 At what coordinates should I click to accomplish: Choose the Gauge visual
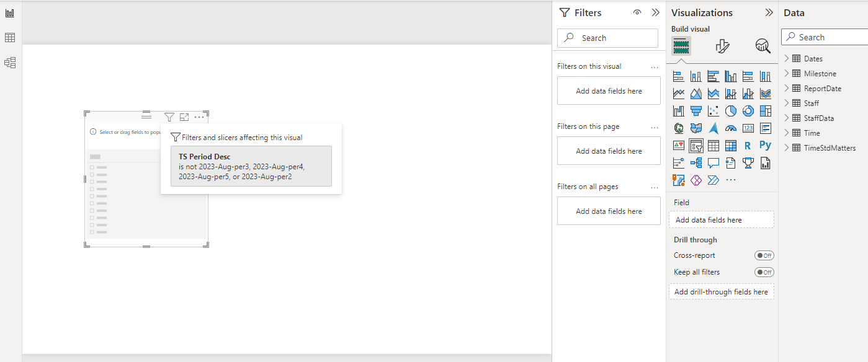pos(731,128)
